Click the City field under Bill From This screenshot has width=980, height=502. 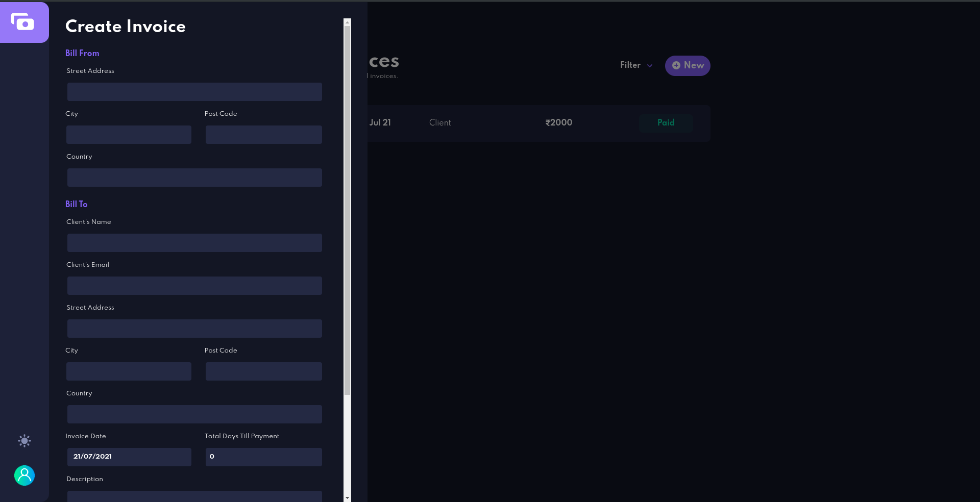click(128, 135)
